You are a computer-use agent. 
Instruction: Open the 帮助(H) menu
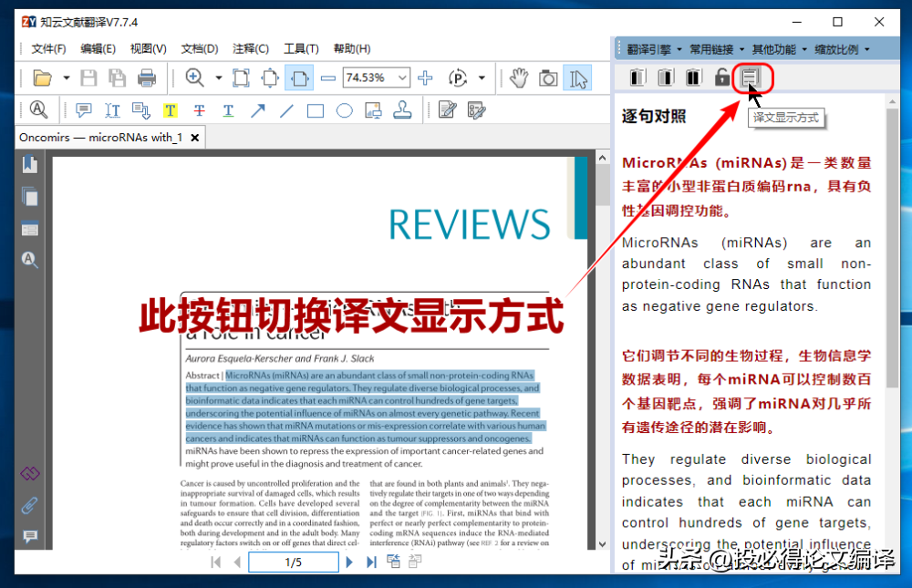(x=352, y=49)
